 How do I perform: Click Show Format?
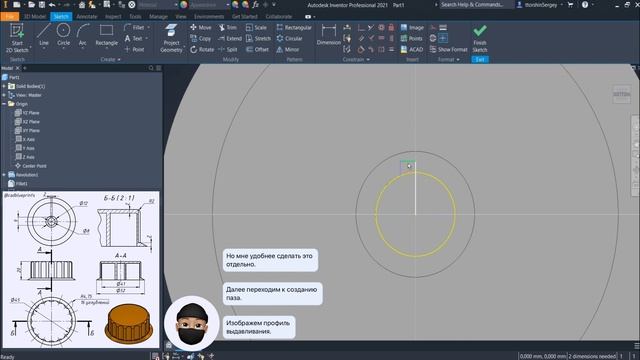tap(448, 49)
